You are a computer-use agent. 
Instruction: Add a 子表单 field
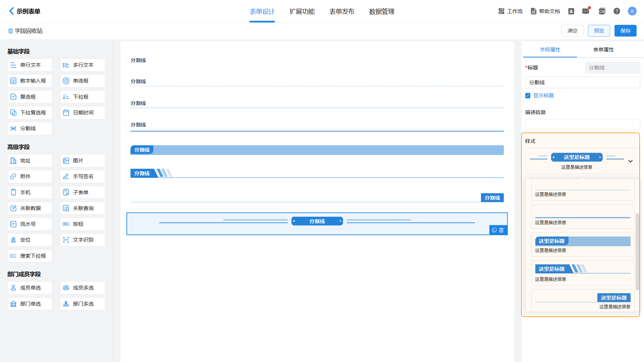click(83, 192)
